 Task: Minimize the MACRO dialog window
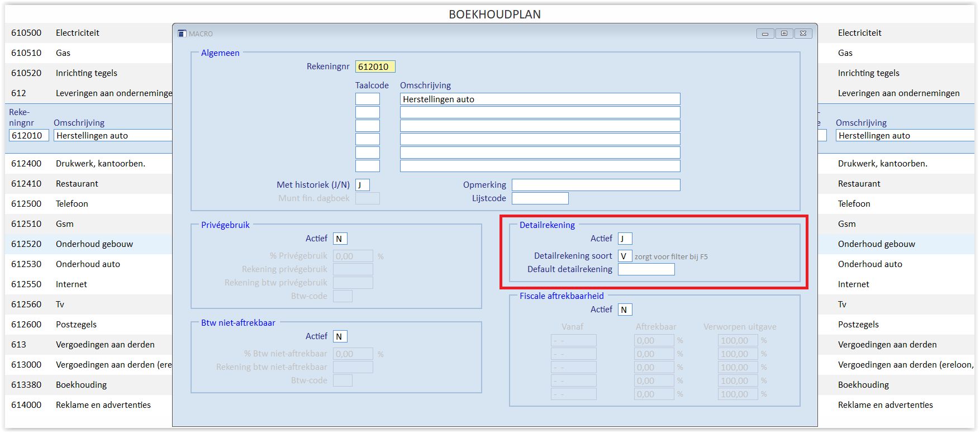765,34
